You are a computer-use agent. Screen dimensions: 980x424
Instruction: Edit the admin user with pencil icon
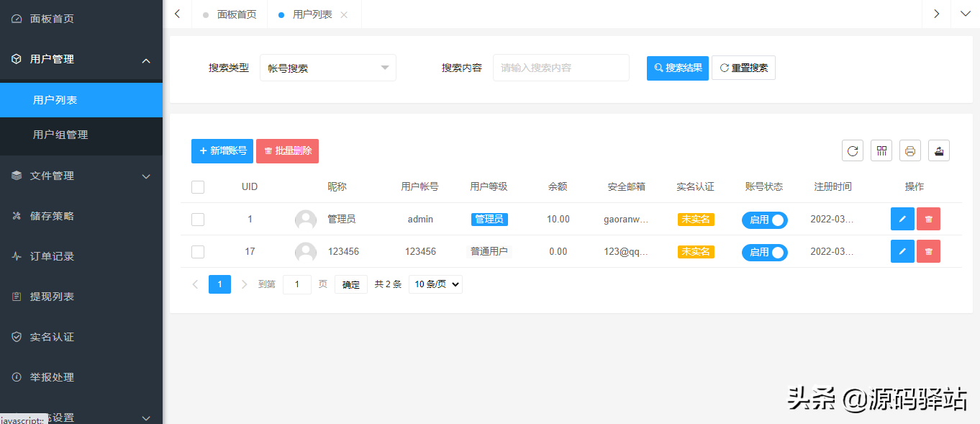tap(902, 219)
